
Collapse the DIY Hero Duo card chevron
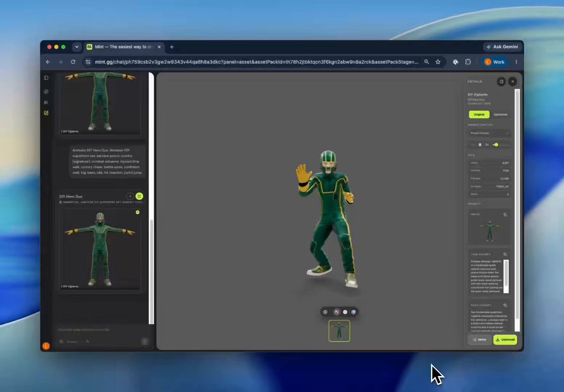pyautogui.click(x=130, y=196)
